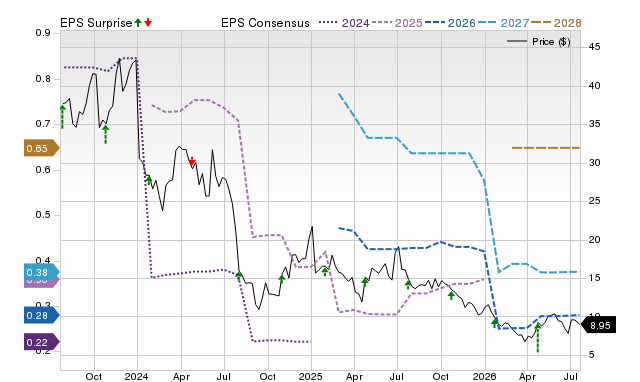Click the 0.7 value on left axis
640x382 pixels.
coord(43,124)
